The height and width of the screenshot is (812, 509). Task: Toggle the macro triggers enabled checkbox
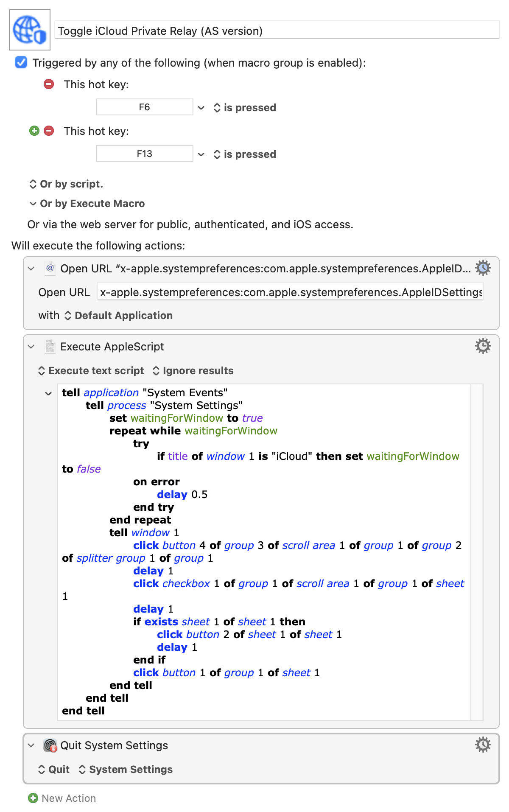point(21,62)
